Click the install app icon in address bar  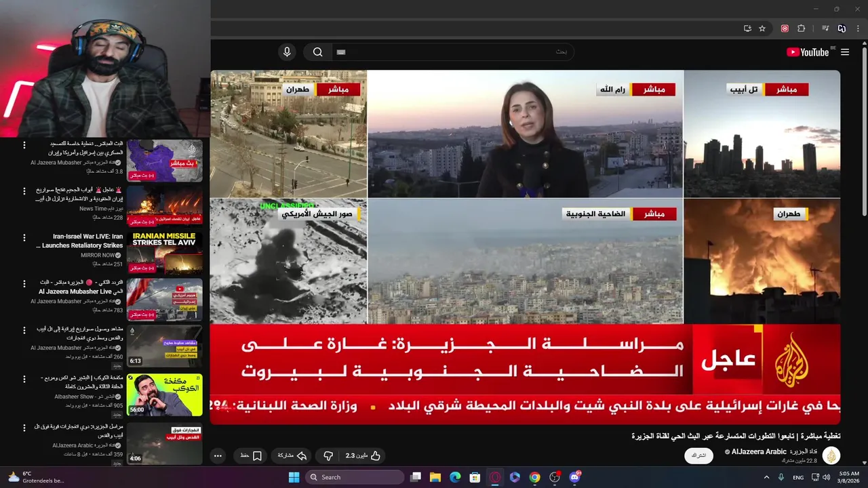click(747, 28)
